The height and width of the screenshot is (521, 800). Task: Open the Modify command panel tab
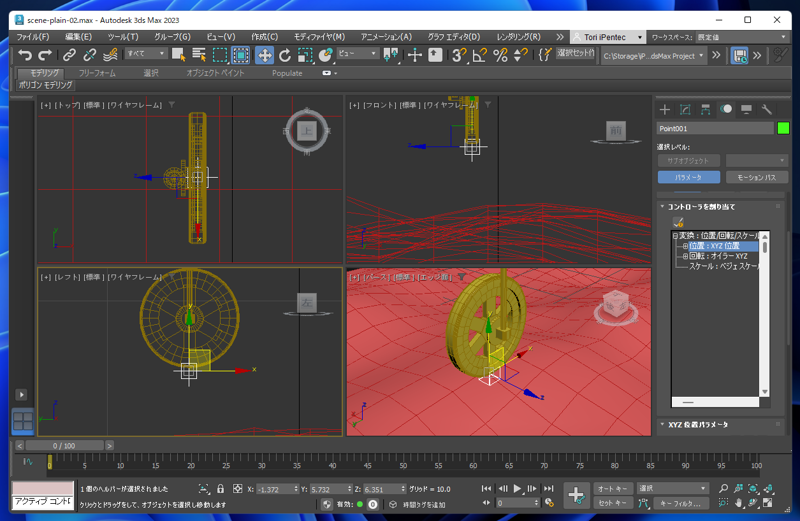(685, 109)
